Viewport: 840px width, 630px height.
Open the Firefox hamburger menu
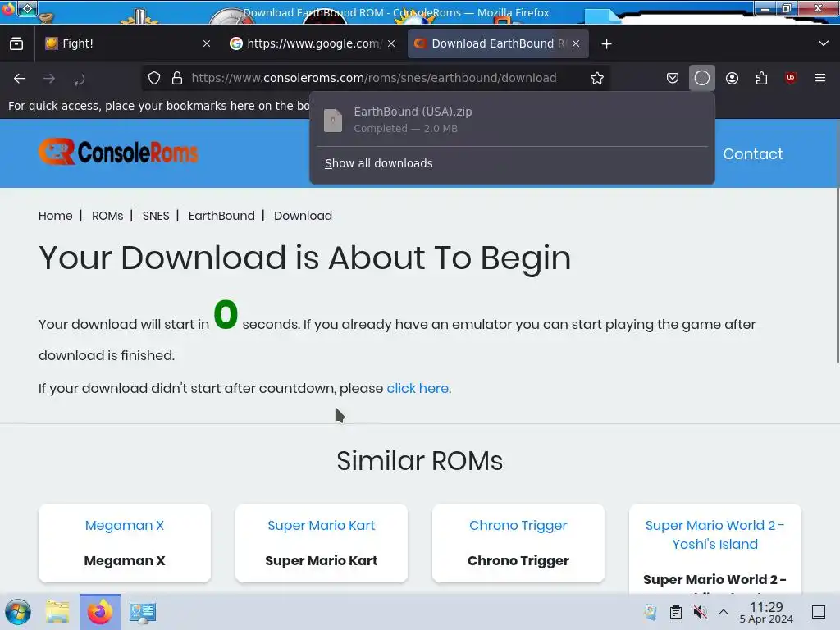point(820,78)
